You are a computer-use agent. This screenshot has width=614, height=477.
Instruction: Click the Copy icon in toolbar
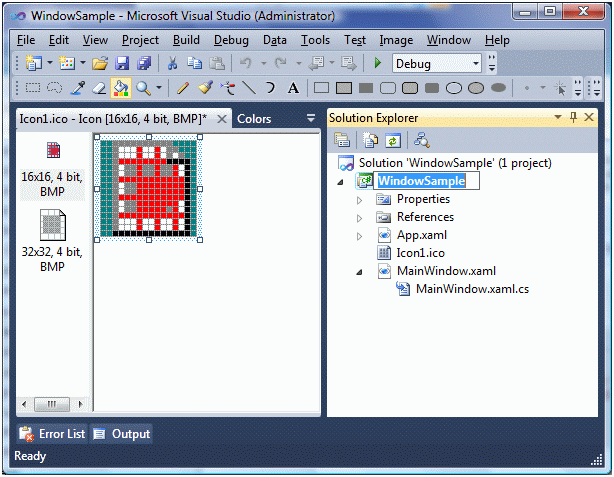coord(195,63)
